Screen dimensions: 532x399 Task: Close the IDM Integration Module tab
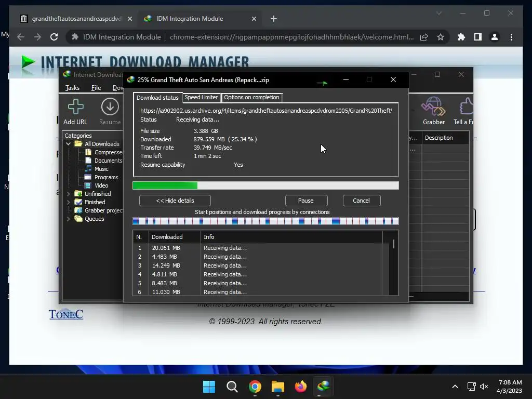click(x=254, y=19)
